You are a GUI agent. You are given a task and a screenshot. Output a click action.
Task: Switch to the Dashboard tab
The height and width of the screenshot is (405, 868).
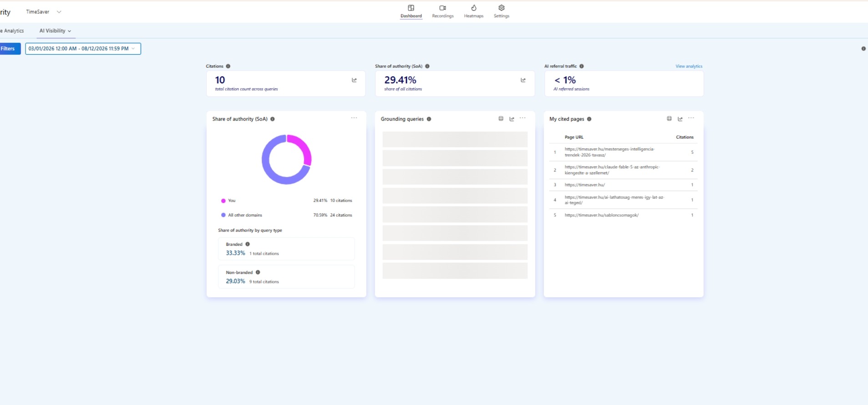tap(411, 11)
